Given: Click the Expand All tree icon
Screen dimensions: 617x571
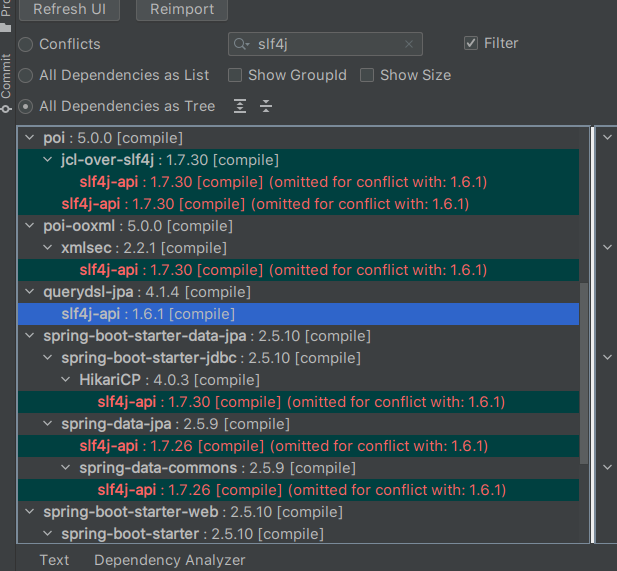Looking at the screenshot, I should [x=240, y=106].
